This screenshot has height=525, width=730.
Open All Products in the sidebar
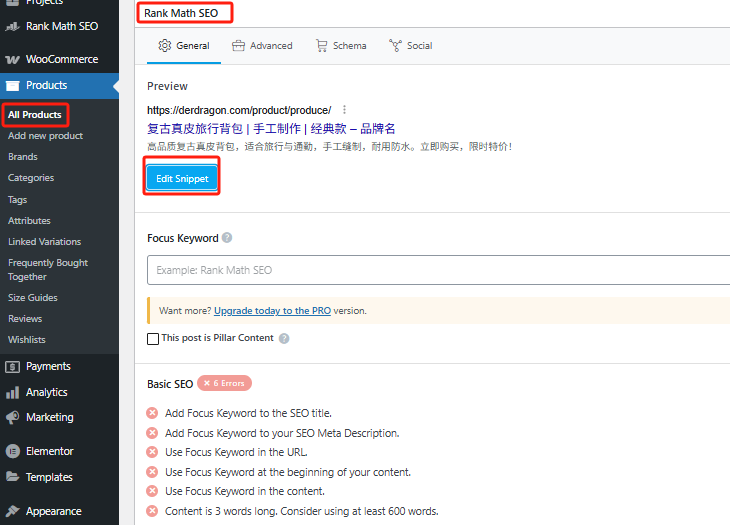tap(35, 115)
